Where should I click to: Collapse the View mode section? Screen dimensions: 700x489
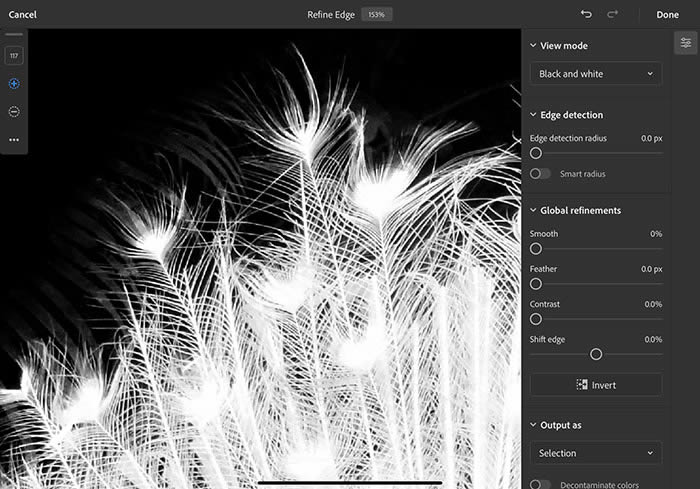coord(532,46)
